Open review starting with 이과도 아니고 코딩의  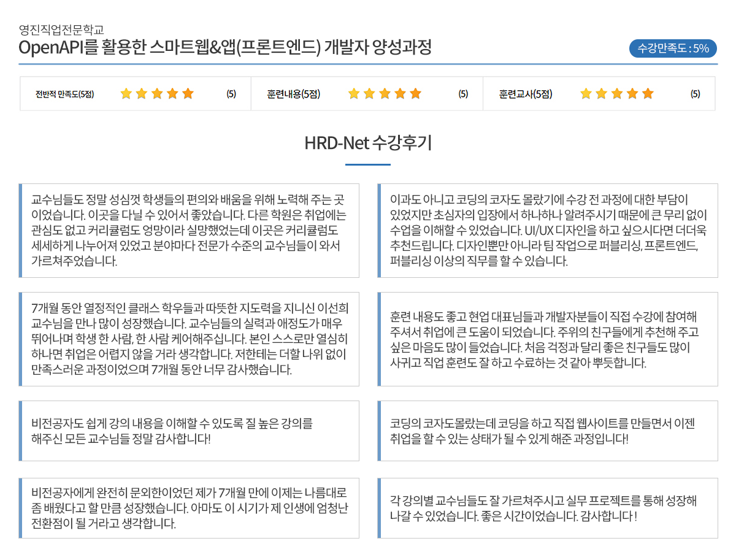coord(548,231)
